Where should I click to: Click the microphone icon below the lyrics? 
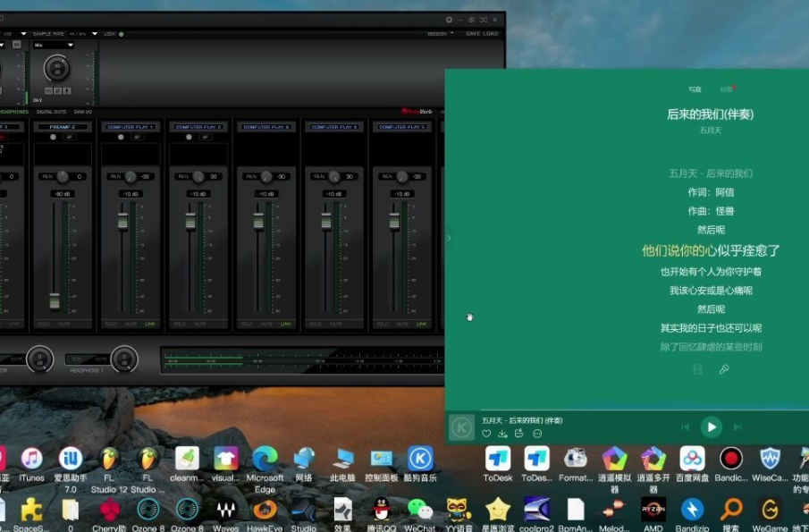pos(724,369)
